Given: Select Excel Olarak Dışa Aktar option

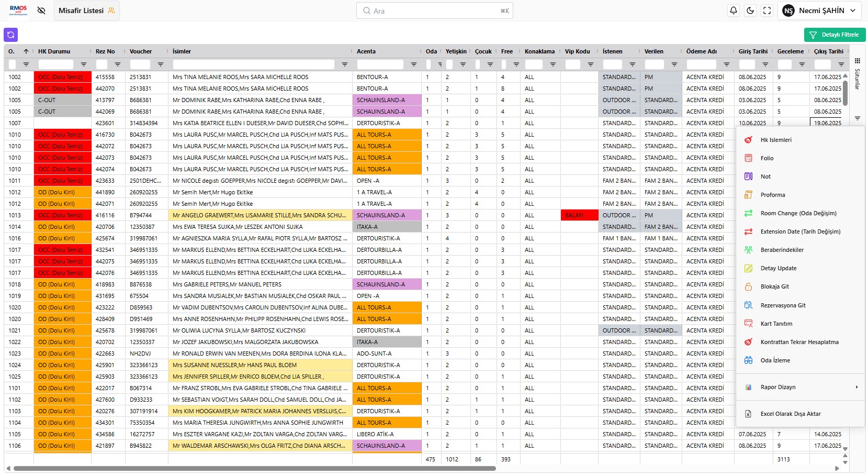Looking at the screenshot, I should point(791,414).
